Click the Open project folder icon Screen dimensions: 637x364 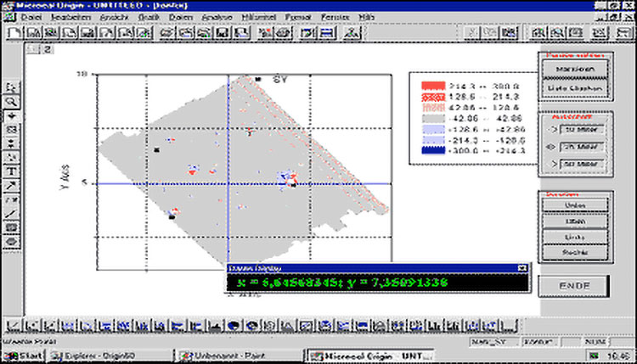(166, 32)
